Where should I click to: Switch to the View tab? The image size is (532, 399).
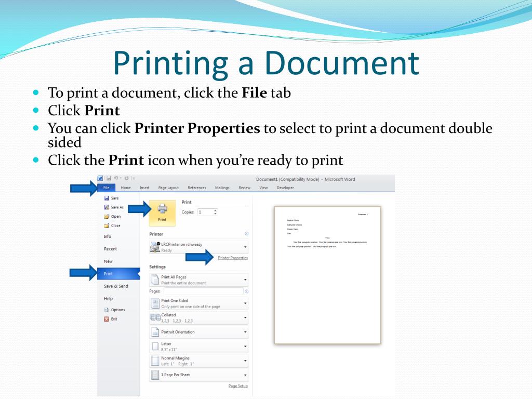(263, 188)
